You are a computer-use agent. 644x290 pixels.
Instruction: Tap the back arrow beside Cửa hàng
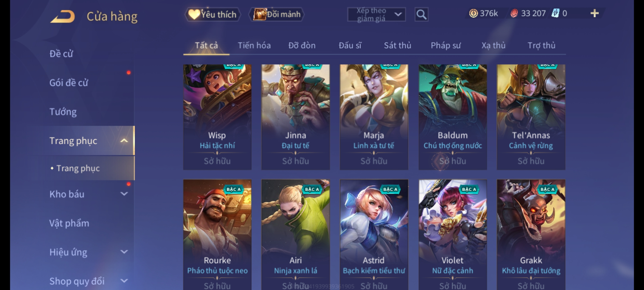point(63,16)
